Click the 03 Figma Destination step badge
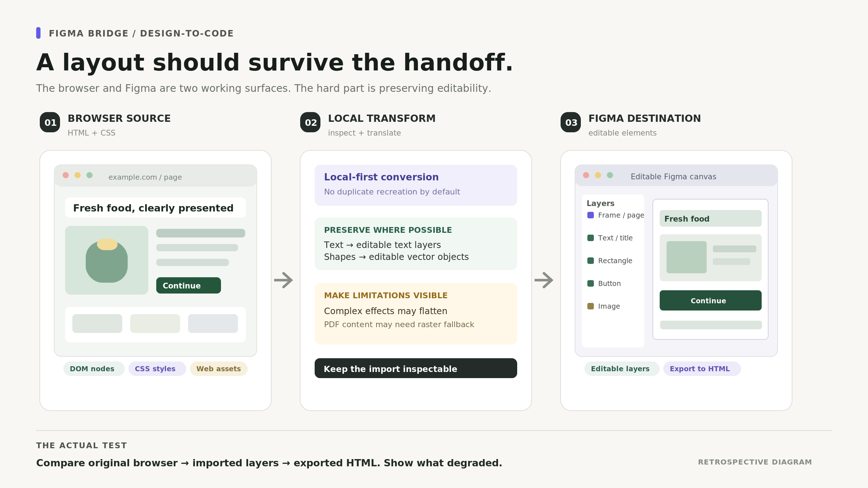Viewport: 868px width, 488px height. pos(571,122)
